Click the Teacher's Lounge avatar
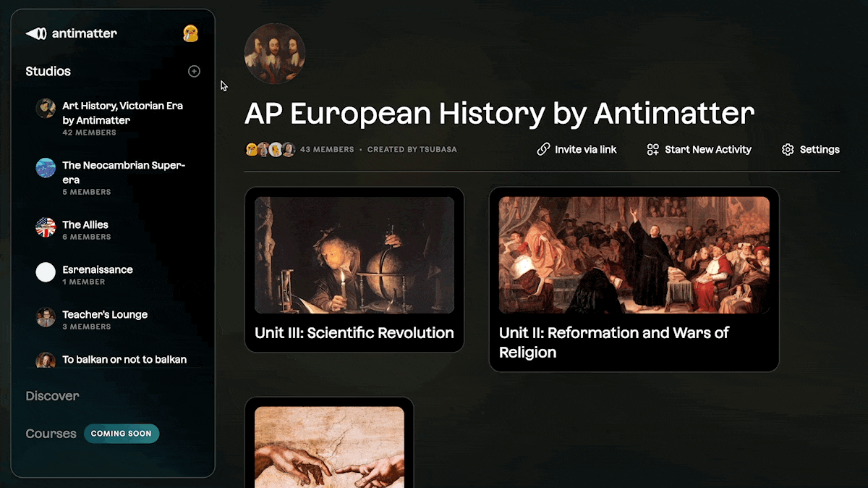Screen dimensions: 868x488 46,317
